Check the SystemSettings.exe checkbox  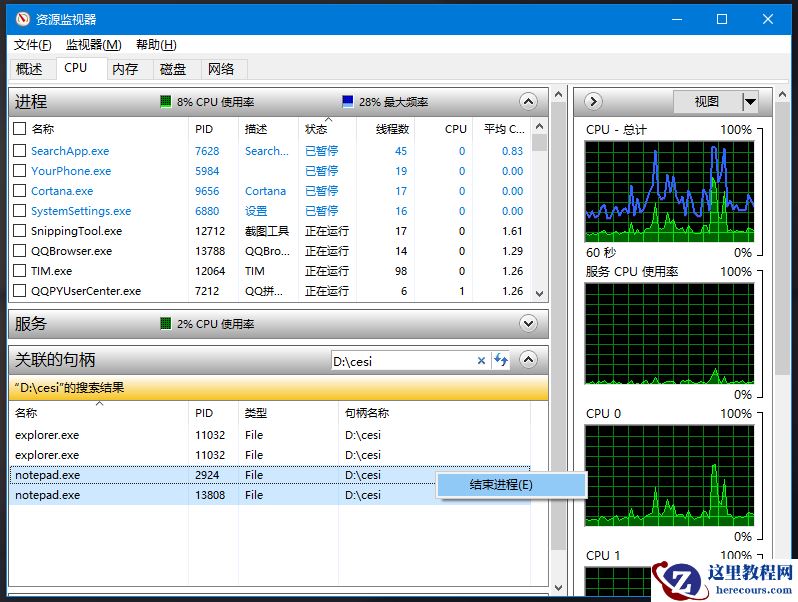(19, 211)
